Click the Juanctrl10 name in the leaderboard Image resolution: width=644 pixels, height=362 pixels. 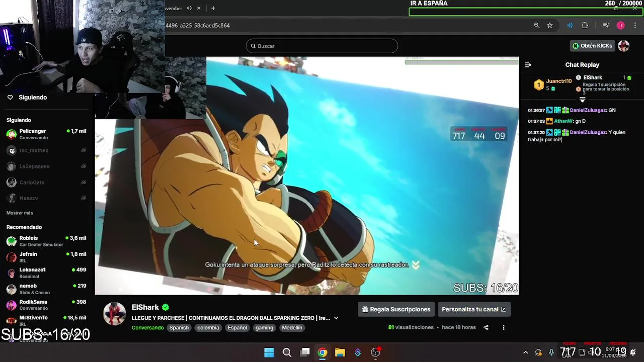tap(559, 81)
